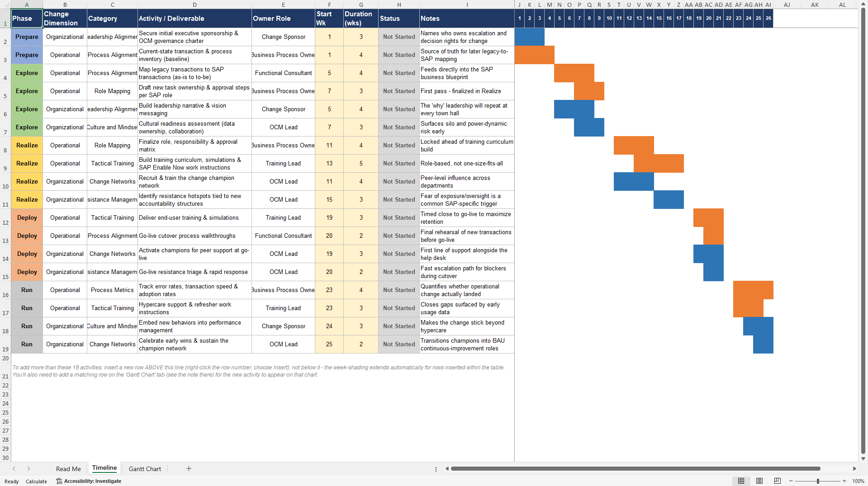The width and height of the screenshot is (868, 486).
Task: Select Run phase cell in row 16
Action: 27,290
